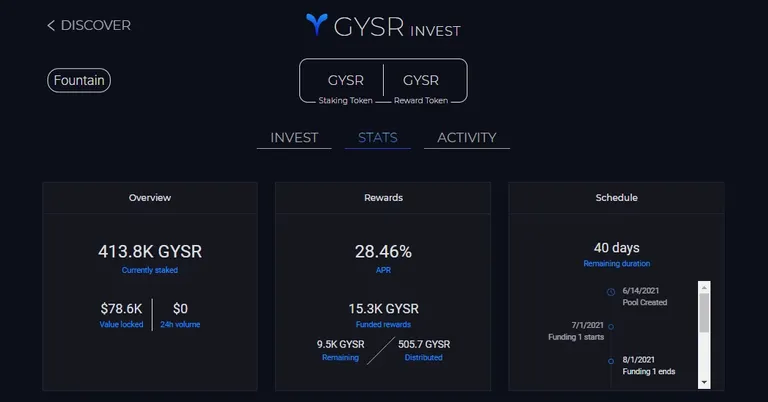Click the Fountain pool type badge
The height and width of the screenshot is (402, 768).
click(79, 80)
